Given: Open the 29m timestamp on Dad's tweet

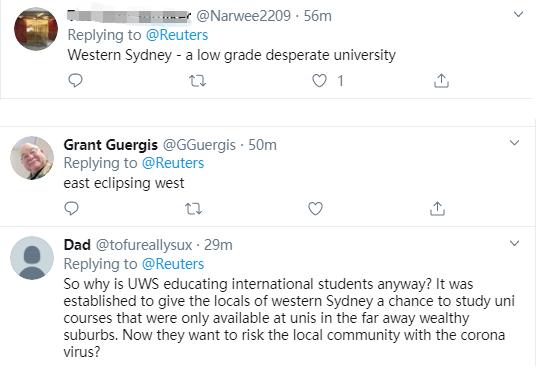Looking at the screenshot, I should tap(218, 245).
